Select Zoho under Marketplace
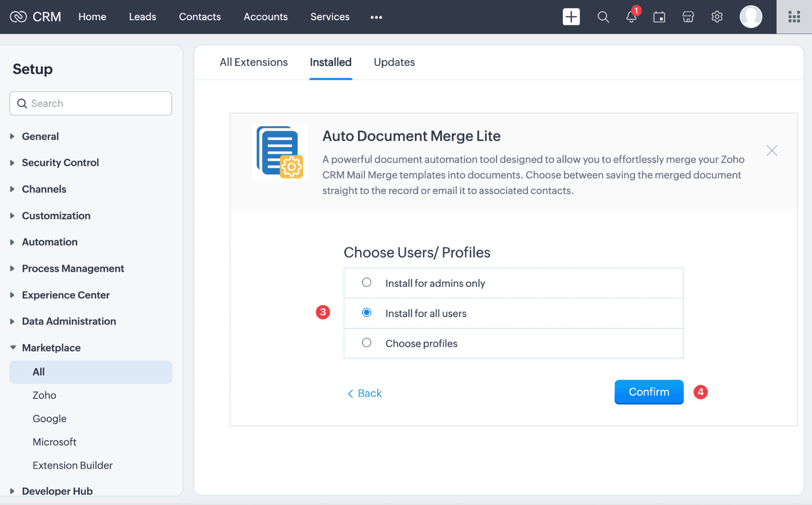The image size is (812, 505). point(44,395)
